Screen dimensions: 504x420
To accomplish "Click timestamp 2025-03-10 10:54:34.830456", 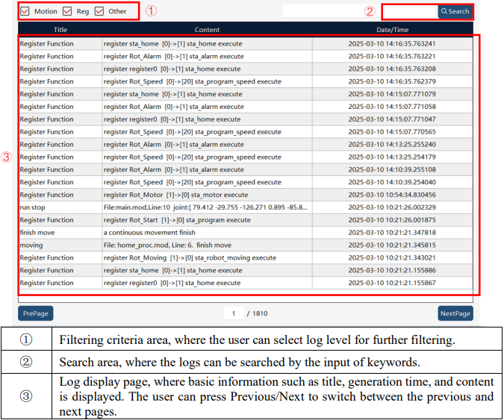I will (392, 195).
